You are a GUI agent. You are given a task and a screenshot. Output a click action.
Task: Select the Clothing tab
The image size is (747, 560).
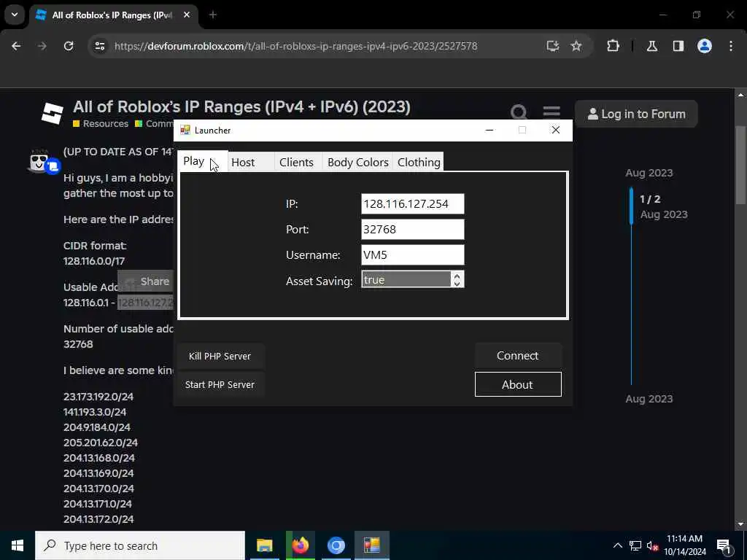pyautogui.click(x=418, y=162)
